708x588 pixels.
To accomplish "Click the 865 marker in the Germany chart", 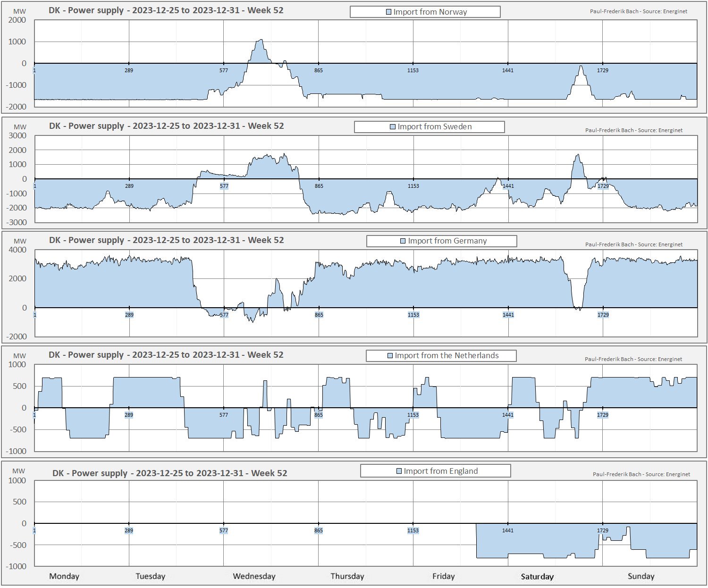I will pyautogui.click(x=319, y=315).
